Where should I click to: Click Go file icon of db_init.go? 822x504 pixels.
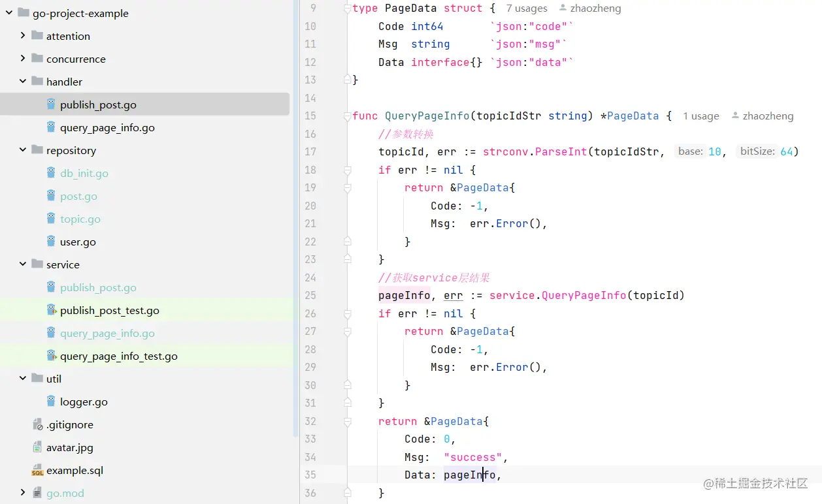[x=51, y=173]
